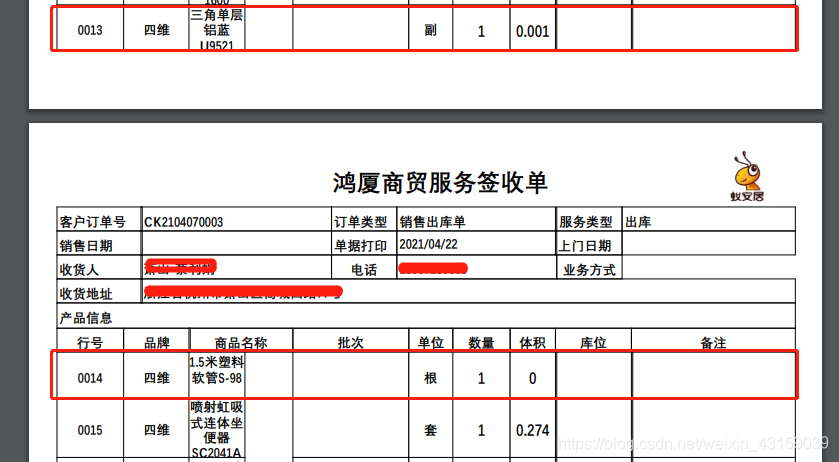
Task: Click quantity 1 in row 0013
Action: click(481, 32)
